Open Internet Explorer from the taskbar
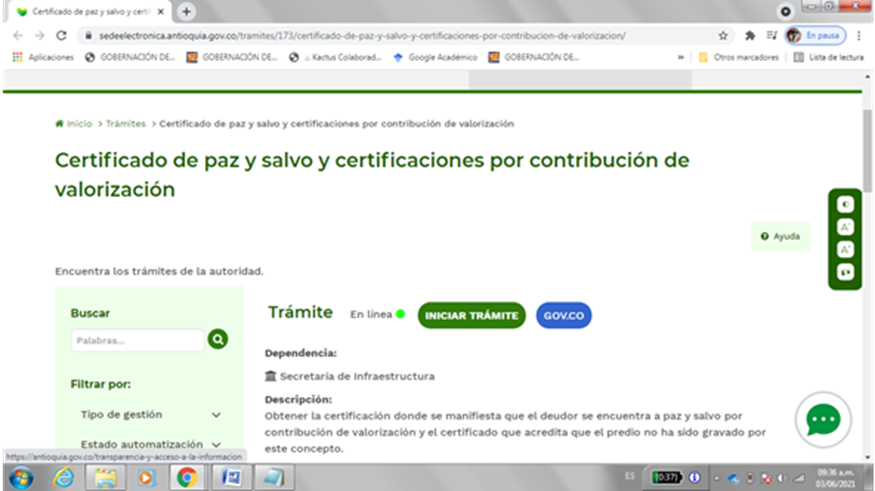Screen dimensions: 875x491 [x=64, y=478]
